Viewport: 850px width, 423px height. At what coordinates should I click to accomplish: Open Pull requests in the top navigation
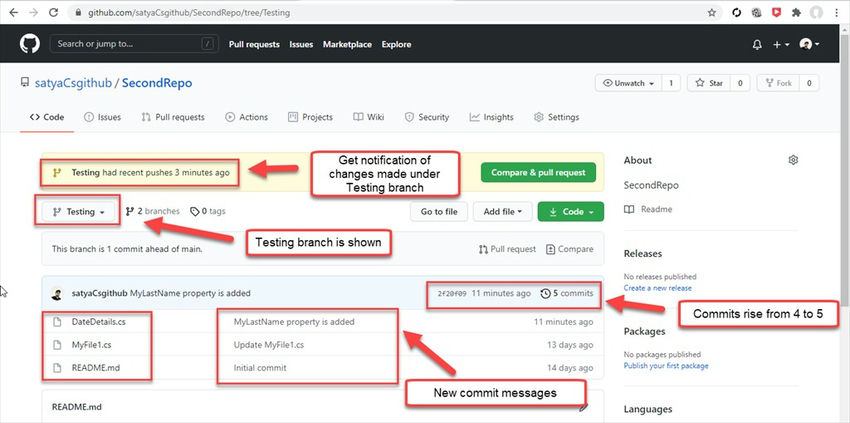(x=254, y=44)
